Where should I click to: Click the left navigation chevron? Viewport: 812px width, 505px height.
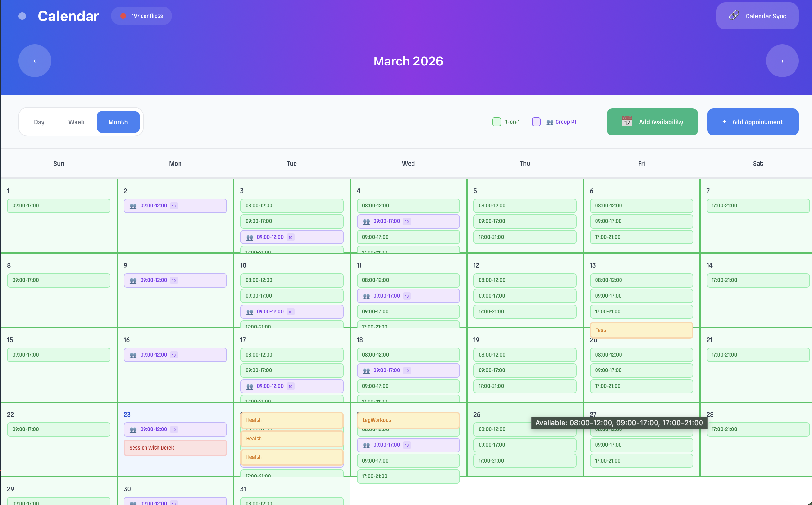tap(34, 61)
